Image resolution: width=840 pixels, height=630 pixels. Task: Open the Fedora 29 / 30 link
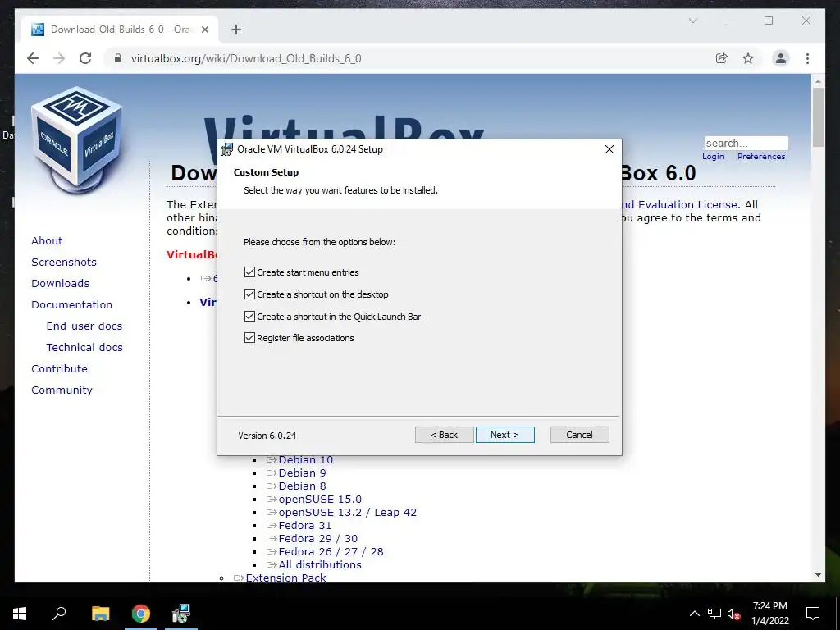coord(317,538)
